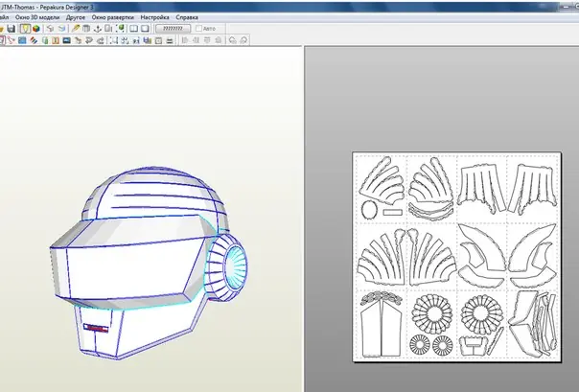
Task: Click the gray box icon beside the pencil
Action: click(x=86, y=29)
